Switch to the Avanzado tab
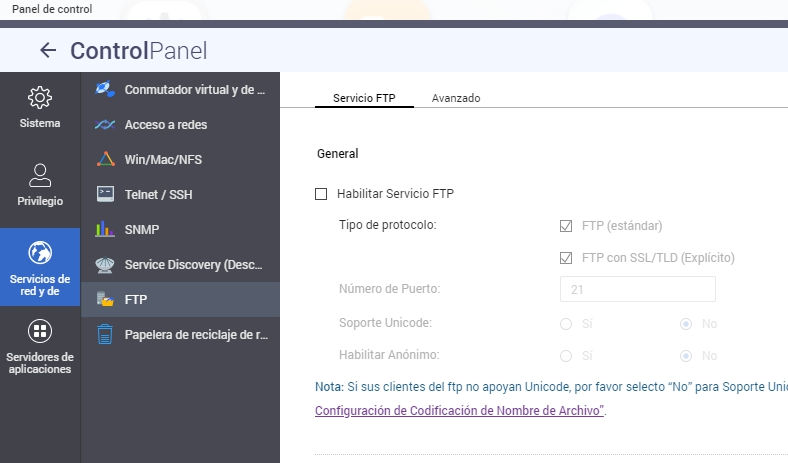This screenshot has height=463, width=788. point(456,98)
